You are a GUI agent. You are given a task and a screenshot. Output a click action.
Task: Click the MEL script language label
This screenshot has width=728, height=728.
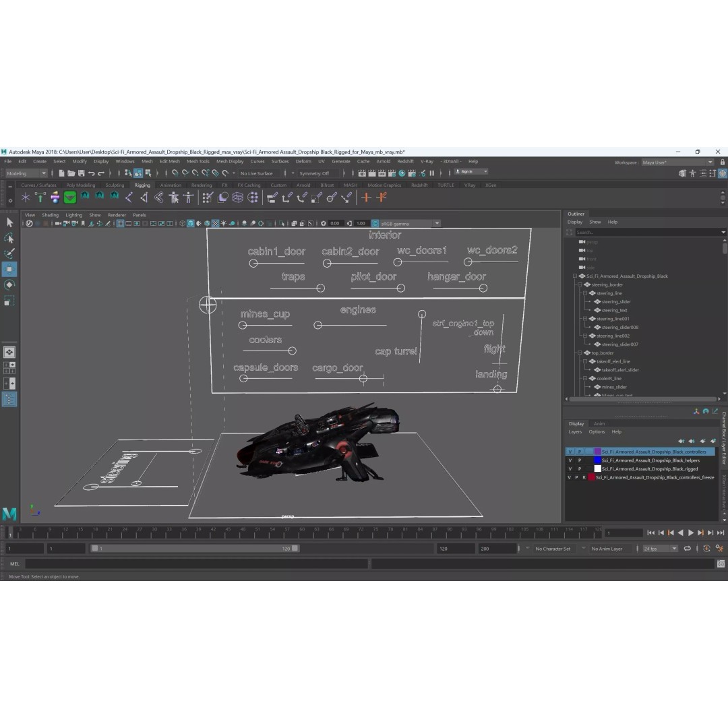coord(15,564)
